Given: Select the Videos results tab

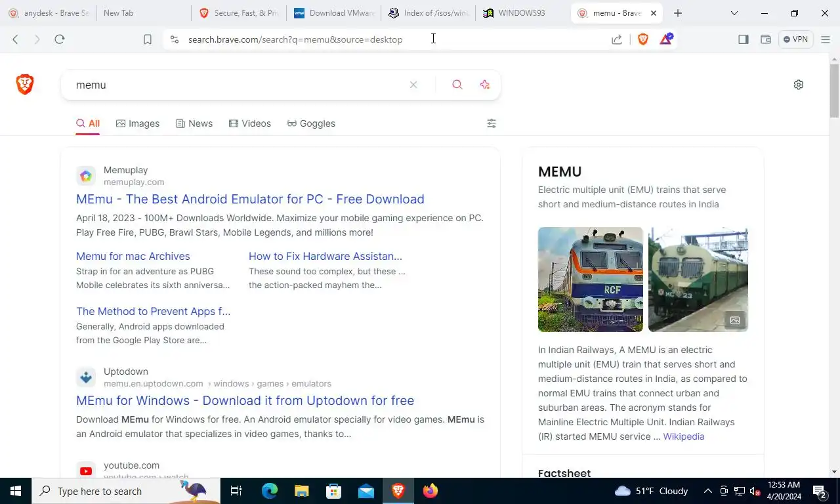Looking at the screenshot, I should (250, 123).
